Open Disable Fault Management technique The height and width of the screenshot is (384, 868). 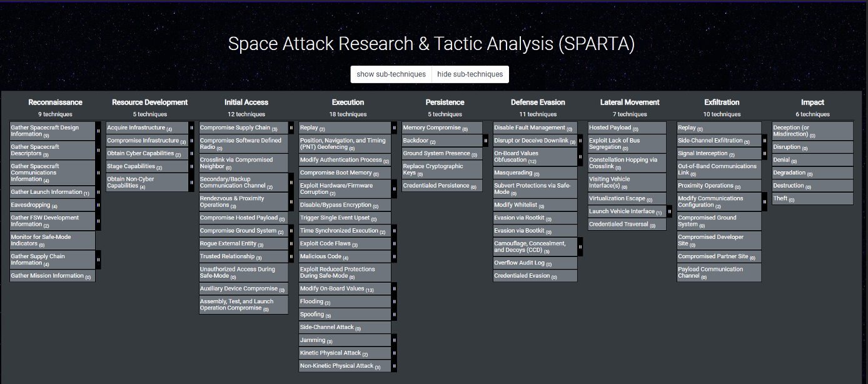click(x=535, y=128)
